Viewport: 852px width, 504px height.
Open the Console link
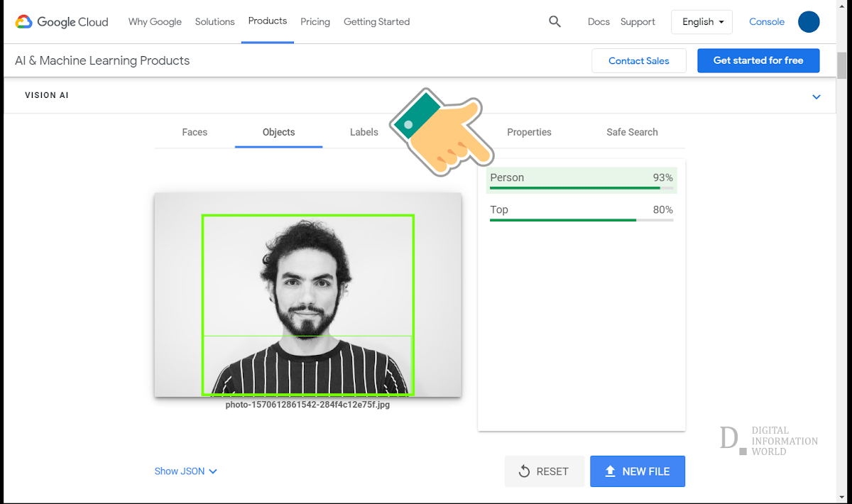(x=767, y=22)
